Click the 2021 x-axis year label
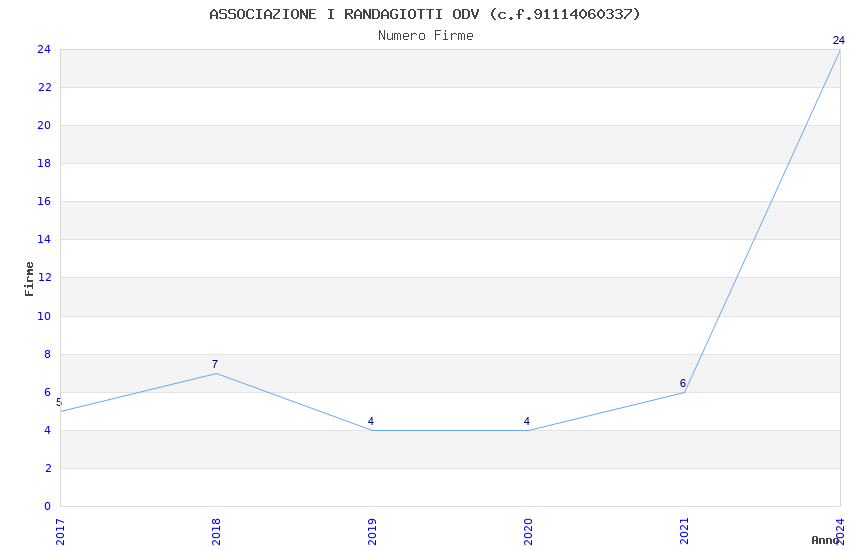 [685, 532]
